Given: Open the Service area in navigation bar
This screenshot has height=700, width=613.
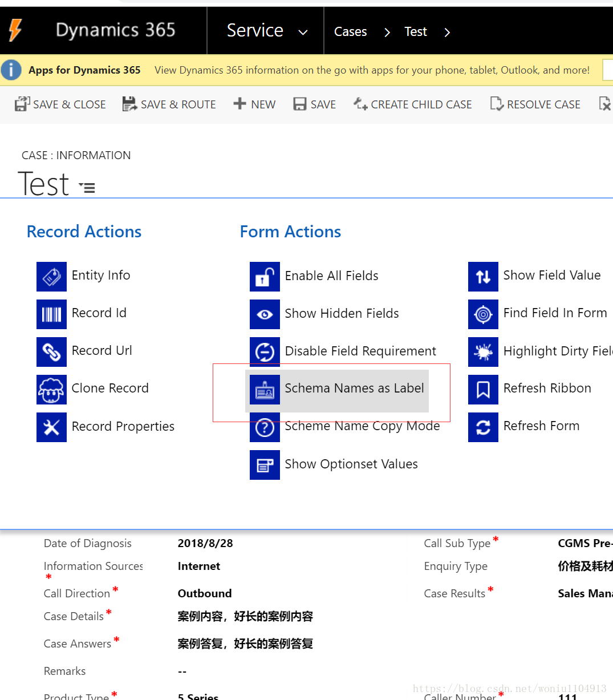Looking at the screenshot, I should point(255,30).
